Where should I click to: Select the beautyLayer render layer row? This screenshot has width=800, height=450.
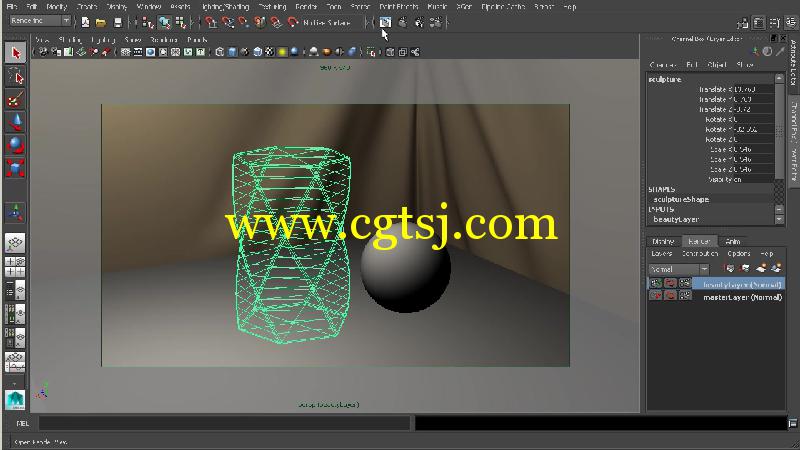pos(716,284)
